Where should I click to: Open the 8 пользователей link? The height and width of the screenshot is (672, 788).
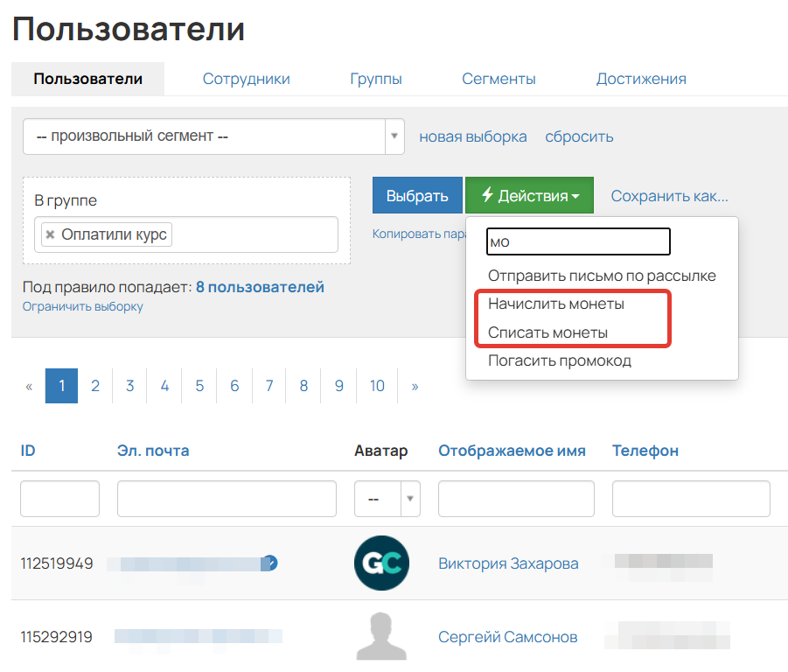pos(260,287)
